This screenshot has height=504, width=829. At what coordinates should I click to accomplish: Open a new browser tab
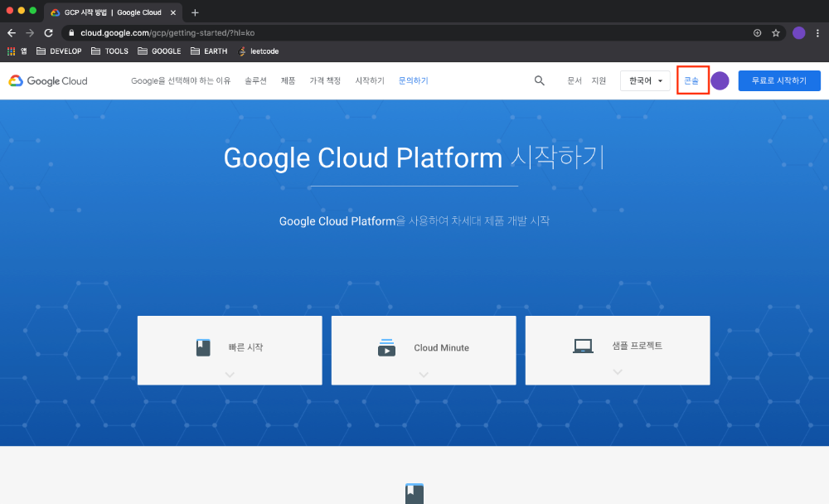coord(195,12)
